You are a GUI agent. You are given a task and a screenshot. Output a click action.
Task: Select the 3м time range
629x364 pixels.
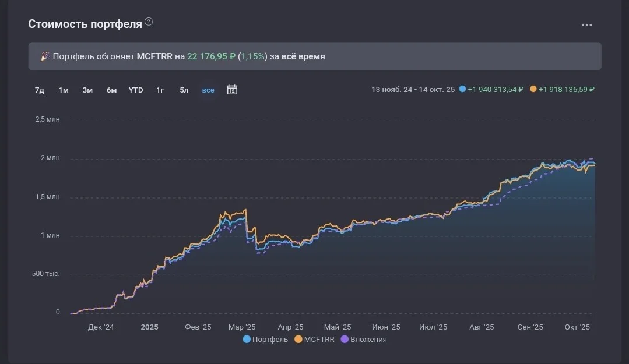coord(87,90)
